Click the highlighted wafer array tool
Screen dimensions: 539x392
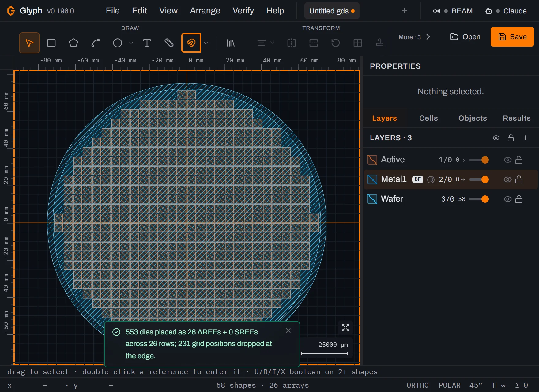pyautogui.click(x=191, y=43)
